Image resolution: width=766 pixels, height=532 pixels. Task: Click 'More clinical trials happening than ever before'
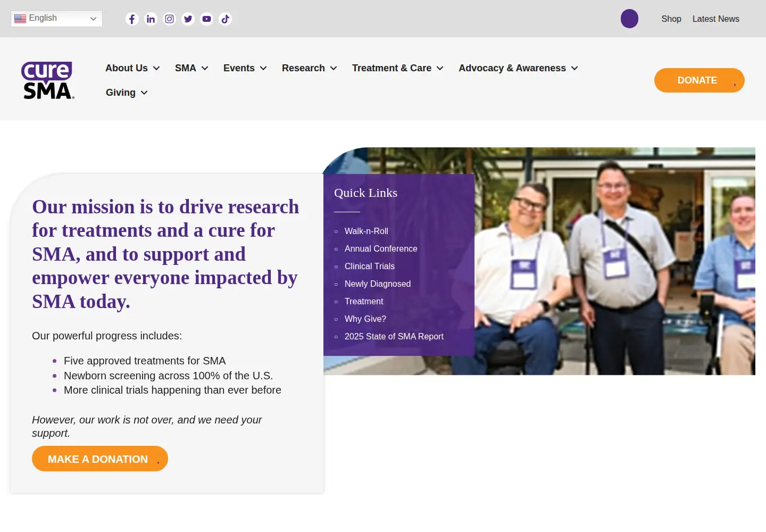coord(172,390)
